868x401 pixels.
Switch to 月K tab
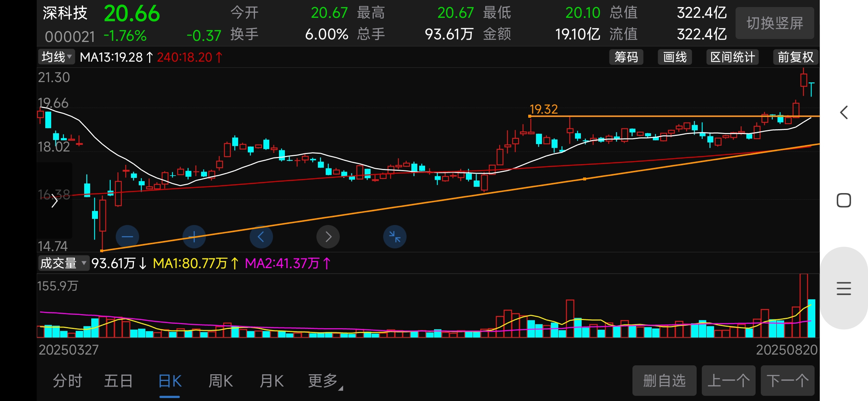point(272,381)
